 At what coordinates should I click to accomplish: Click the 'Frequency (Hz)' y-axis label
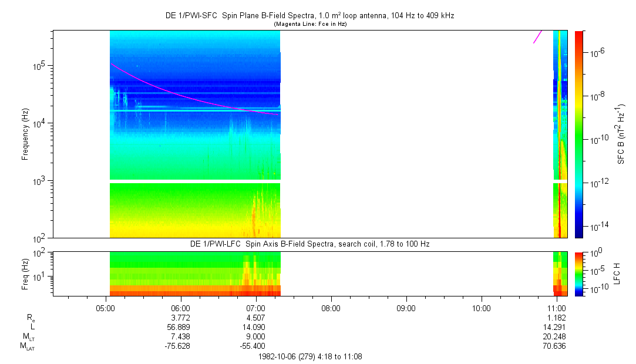tap(26, 134)
